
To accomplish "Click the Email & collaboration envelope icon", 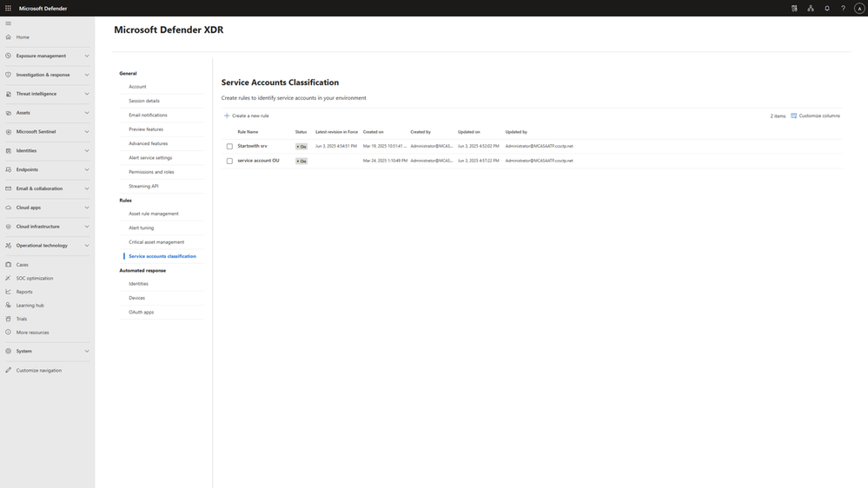I will coord(9,188).
